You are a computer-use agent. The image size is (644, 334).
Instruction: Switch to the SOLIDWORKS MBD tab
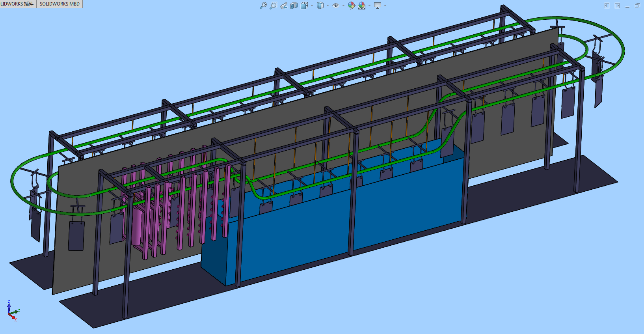tap(60, 4)
